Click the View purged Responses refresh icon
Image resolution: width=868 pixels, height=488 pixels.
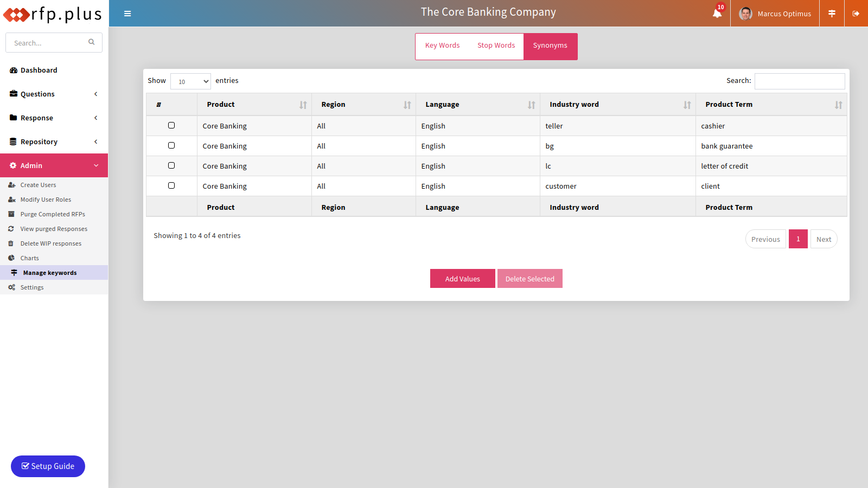(11, 229)
